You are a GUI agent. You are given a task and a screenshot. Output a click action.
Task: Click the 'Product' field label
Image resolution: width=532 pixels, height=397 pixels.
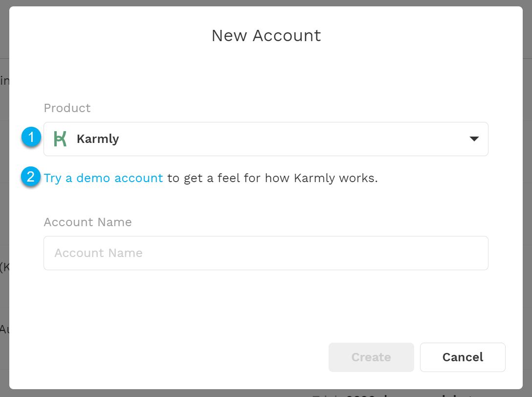coord(67,108)
